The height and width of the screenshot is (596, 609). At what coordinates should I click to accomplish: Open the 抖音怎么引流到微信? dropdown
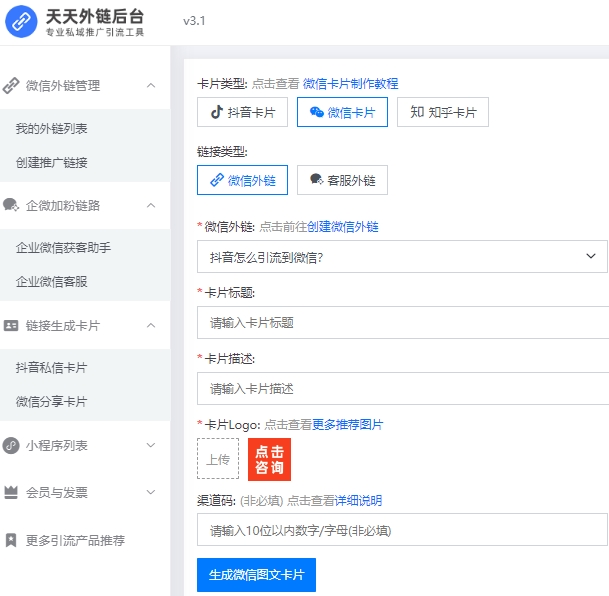click(402, 257)
